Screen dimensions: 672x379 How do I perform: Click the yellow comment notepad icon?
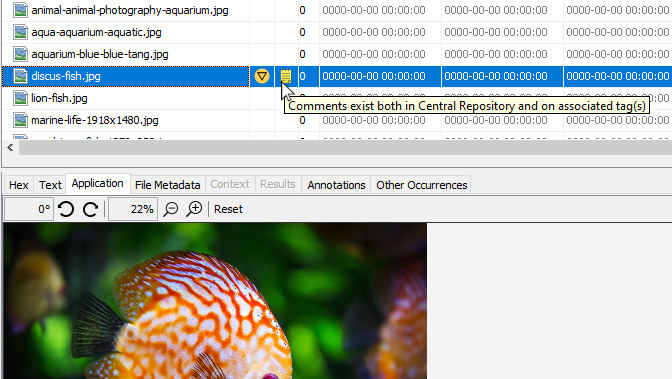tap(286, 76)
